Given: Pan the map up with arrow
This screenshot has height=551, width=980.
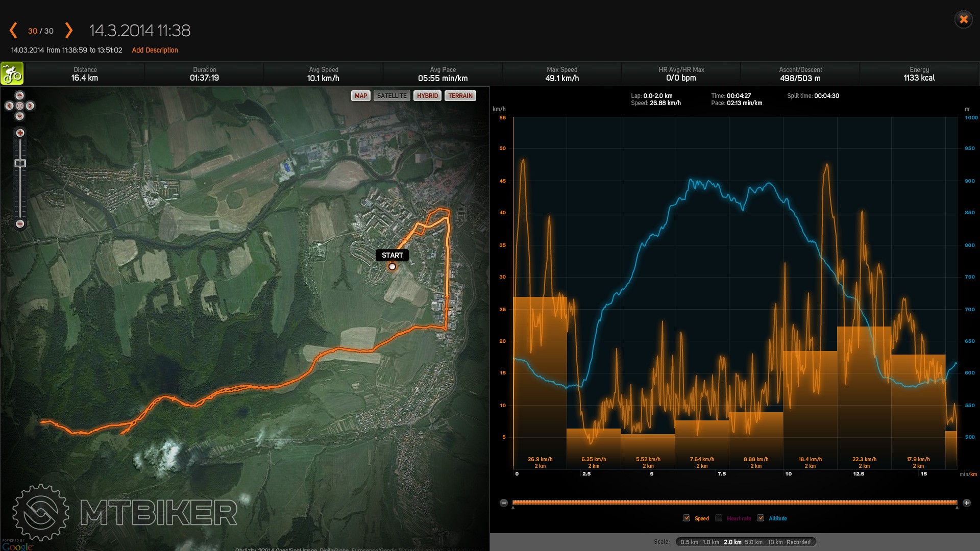Looking at the screenshot, I should pyautogui.click(x=19, y=95).
